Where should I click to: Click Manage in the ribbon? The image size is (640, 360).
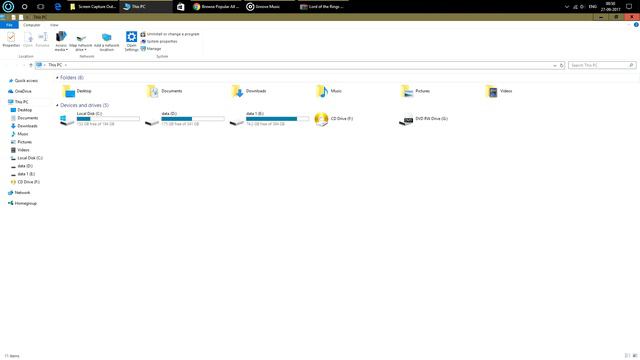(151, 49)
